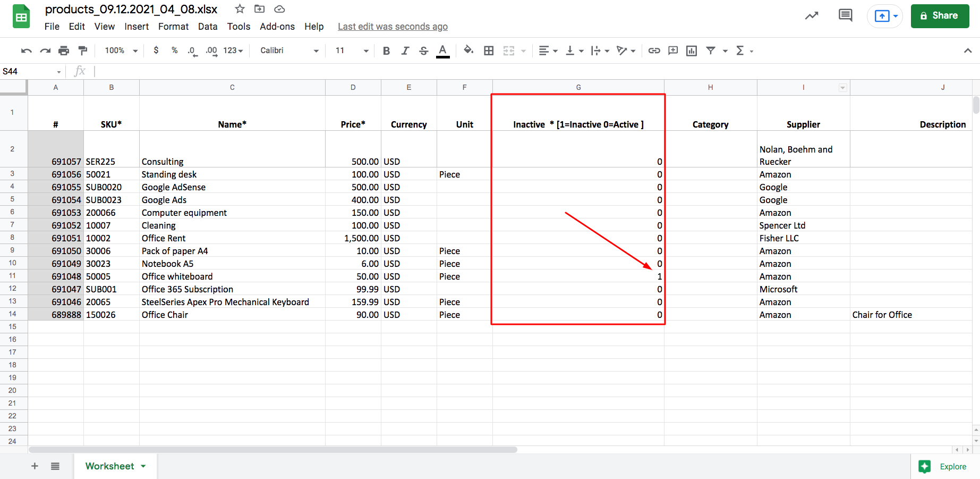Add a new sheet with plus
The height and width of the screenshot is (479, 980).
[35, 466]
